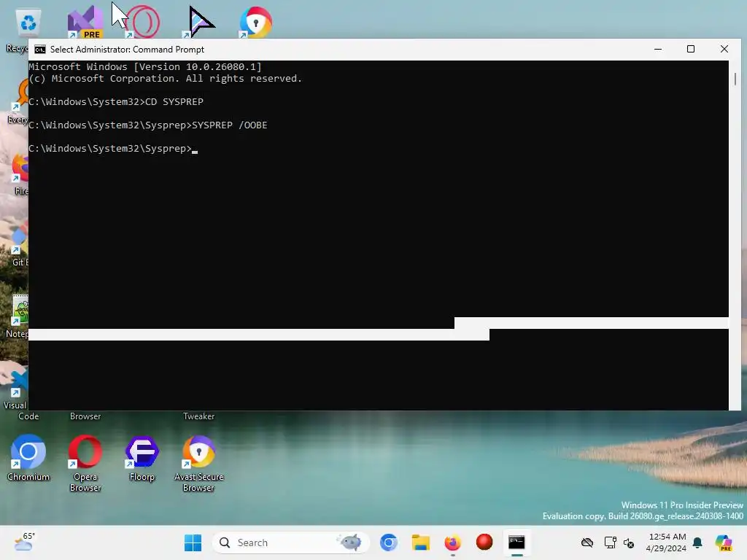The width and height of the screenshot is (747, 560).
Task: Open the network status tray icon
Action: pos(610,542)
